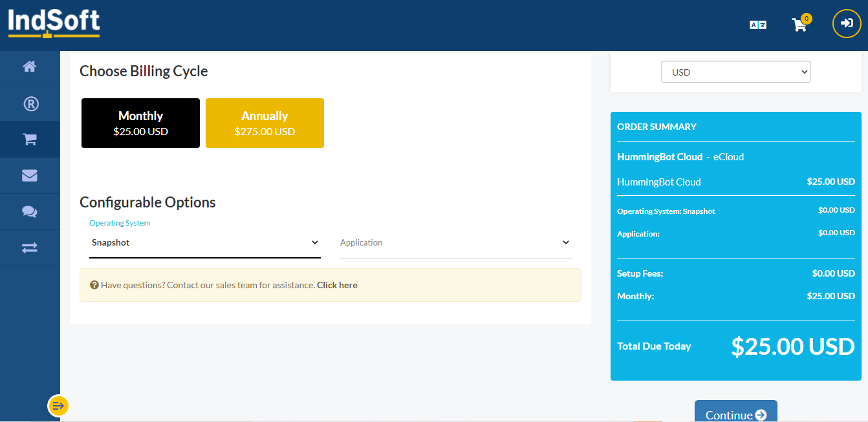Screen dimensions: 868x422
Task: Go to Home in sidebar
Action: tap(30, 67)
